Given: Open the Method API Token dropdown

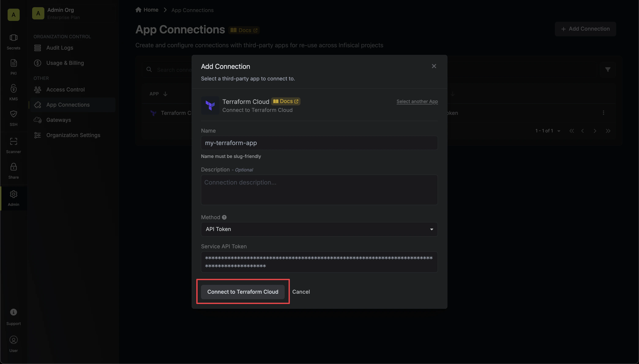Looking at the screenshot, I should (x=319, y=229).
